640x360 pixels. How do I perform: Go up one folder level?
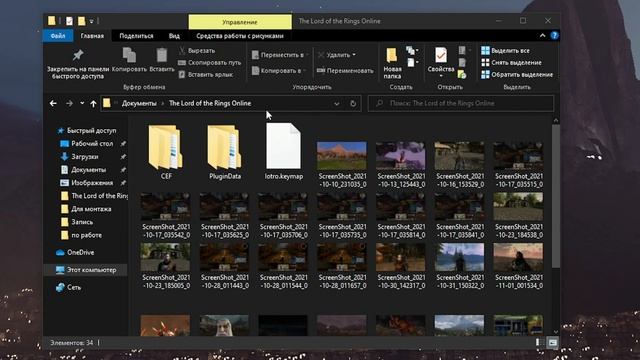(93, 104)
